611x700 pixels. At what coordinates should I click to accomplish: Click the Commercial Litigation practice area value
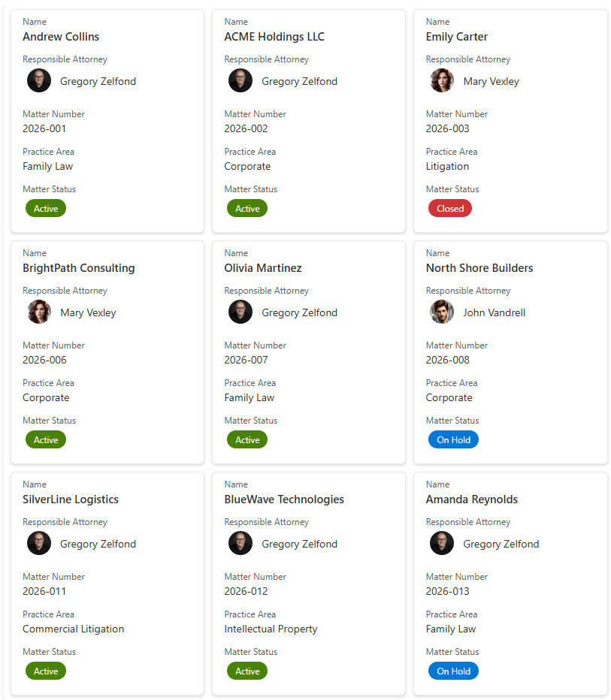point(73,629)
